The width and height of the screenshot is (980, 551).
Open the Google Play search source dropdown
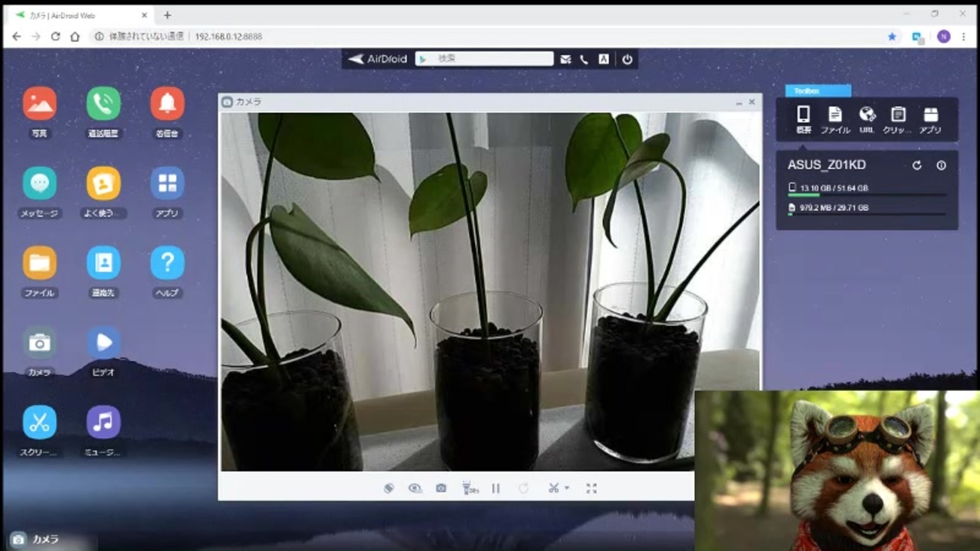(422, 59)
